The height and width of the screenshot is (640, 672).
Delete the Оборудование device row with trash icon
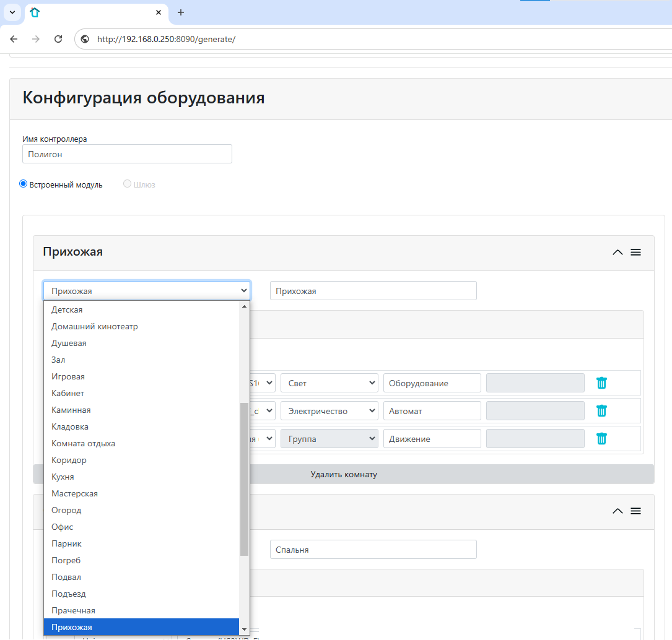coord(601,383)
